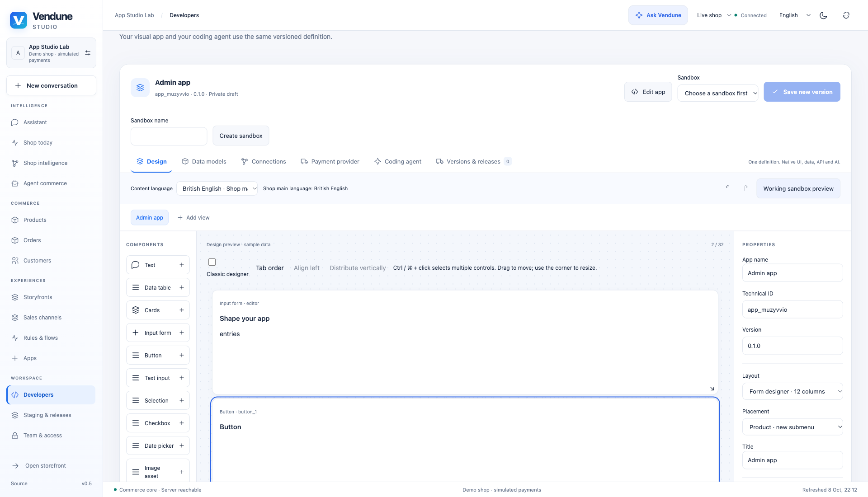Click the Tab order button
This screenshot has height=497, width=868.
(270, 268)
